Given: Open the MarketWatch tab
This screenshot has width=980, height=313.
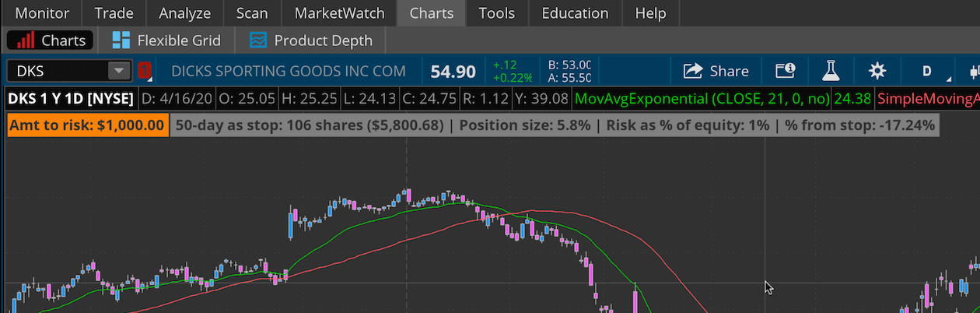Looking at the screenshot, I should point(339,13).
